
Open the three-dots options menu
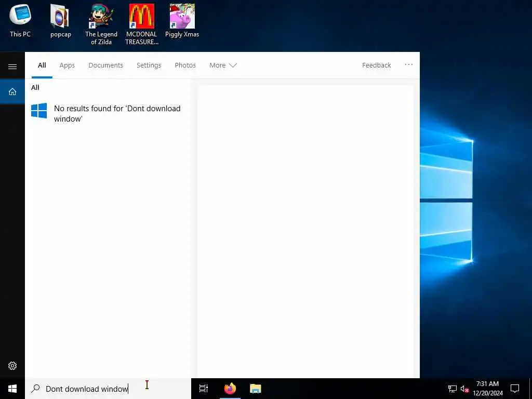(409, 64)
